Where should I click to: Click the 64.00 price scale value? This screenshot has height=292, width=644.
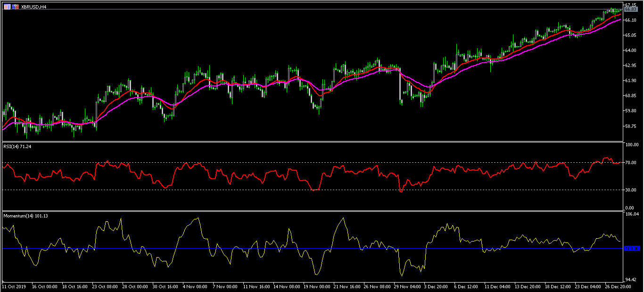click(x=630, y=50)
